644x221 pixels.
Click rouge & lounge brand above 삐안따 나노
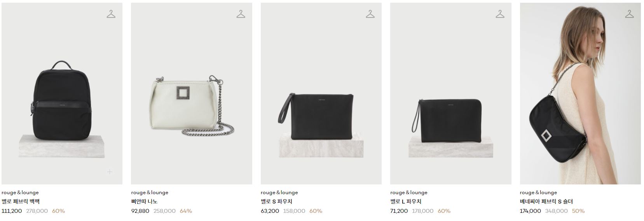(x=150, y=192)
